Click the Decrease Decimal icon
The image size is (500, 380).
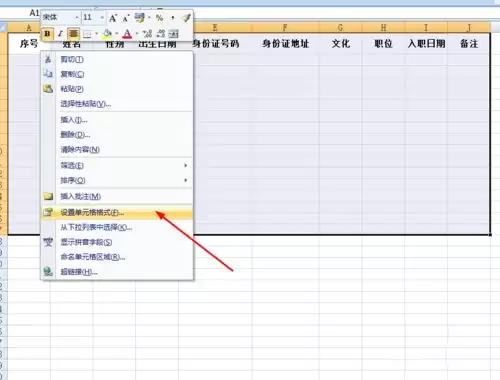161,33
